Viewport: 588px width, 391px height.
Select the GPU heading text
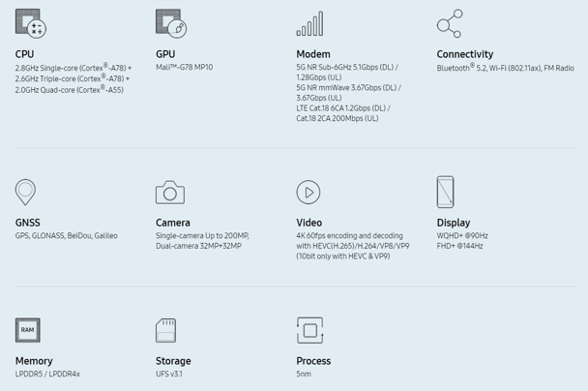[165, 54]
